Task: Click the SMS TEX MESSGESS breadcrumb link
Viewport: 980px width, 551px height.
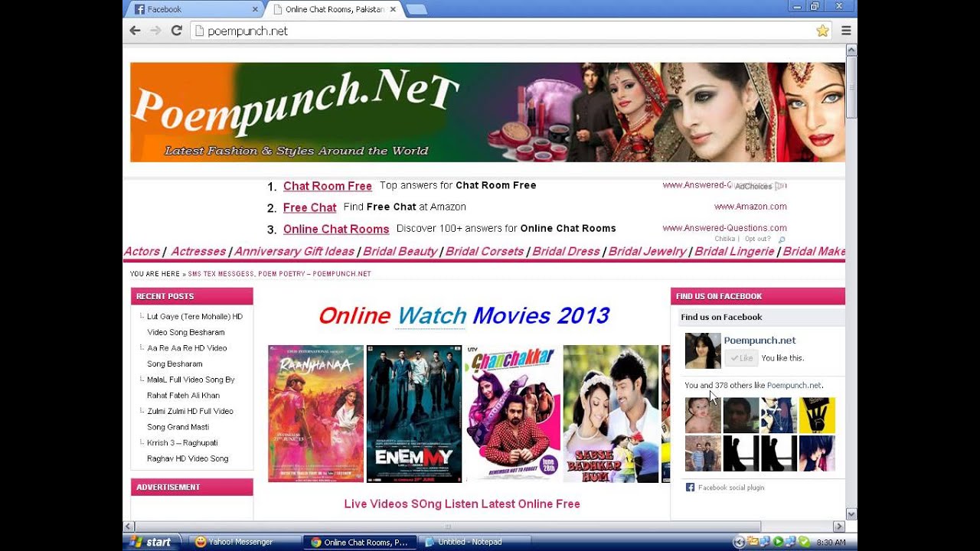Action: 279,274
